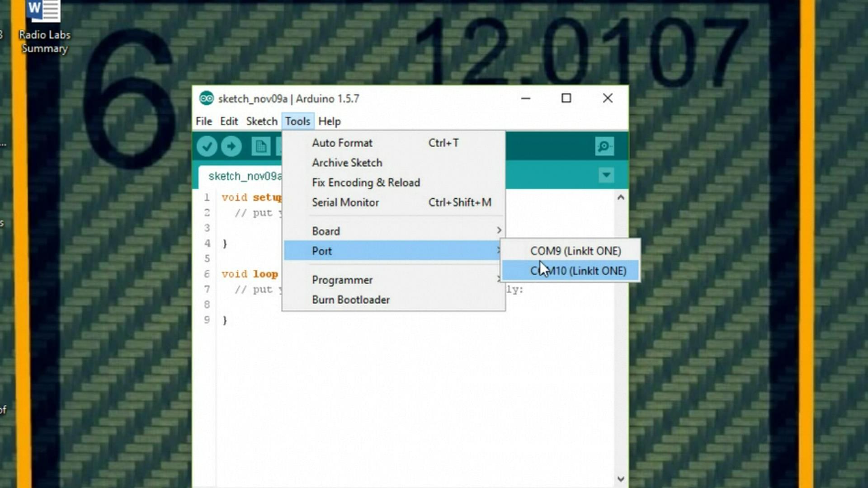This screenshot has height=488, width=868.
Task: Click the editor scroll up arrow
Action: pyautogui.click(x=621, y=197)
